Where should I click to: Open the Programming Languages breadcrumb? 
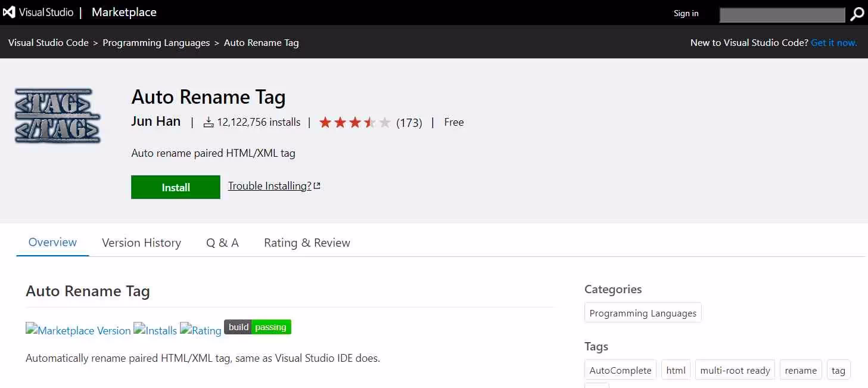point(156,43)
